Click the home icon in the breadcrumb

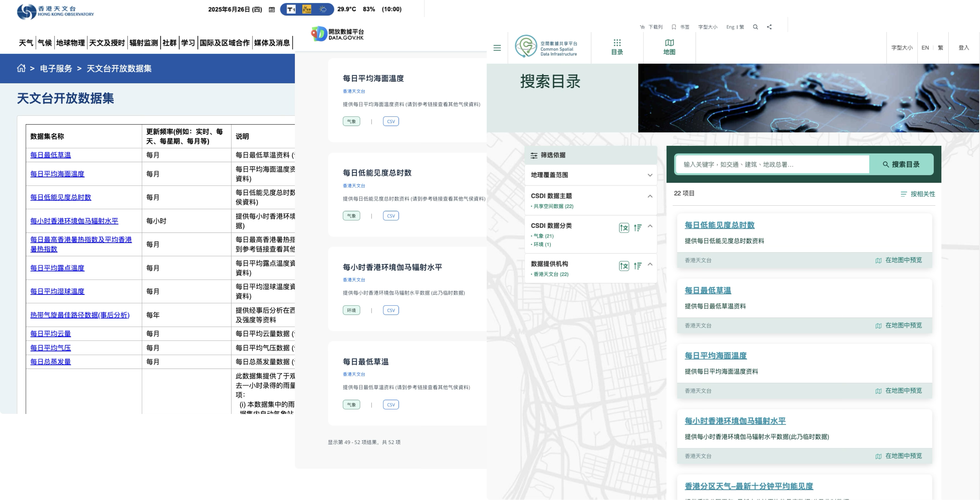21,69
